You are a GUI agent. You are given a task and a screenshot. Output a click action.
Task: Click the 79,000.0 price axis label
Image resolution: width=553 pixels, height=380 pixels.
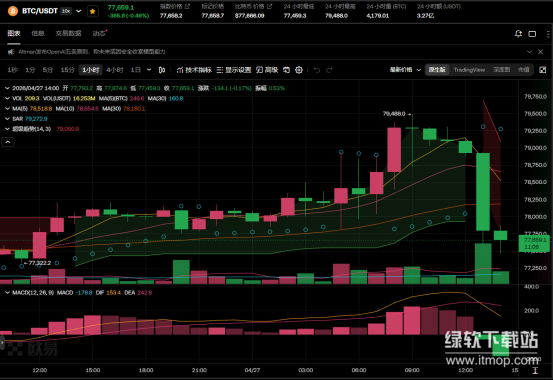coord(535,148)
